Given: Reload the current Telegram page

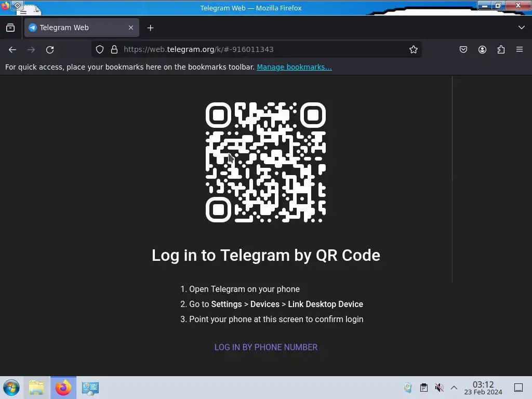Looking at the screenshot, I should click(50, 49).
